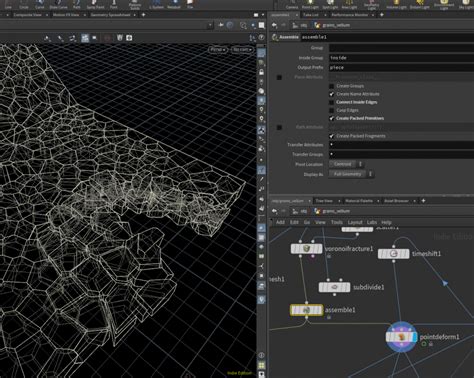Screen dimensions: 474x378
Task: Select the Draw Curve shelf tool
Action: [x=58, y=4]
